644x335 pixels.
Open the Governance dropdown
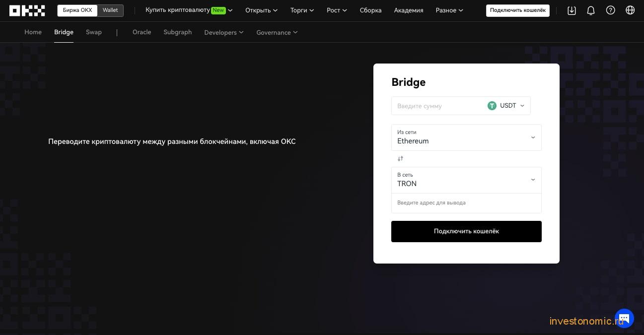click(x=277, y=32)
